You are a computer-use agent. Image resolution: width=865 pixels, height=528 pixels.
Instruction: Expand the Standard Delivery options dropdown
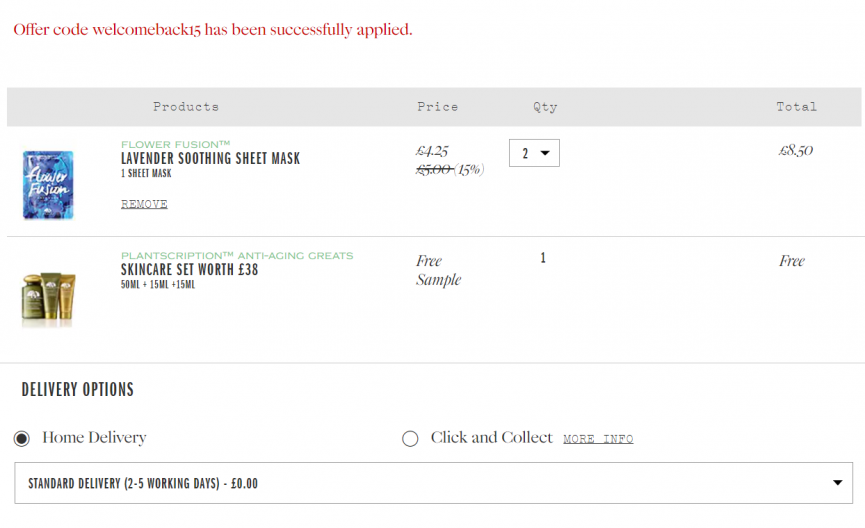coord(434,483)
